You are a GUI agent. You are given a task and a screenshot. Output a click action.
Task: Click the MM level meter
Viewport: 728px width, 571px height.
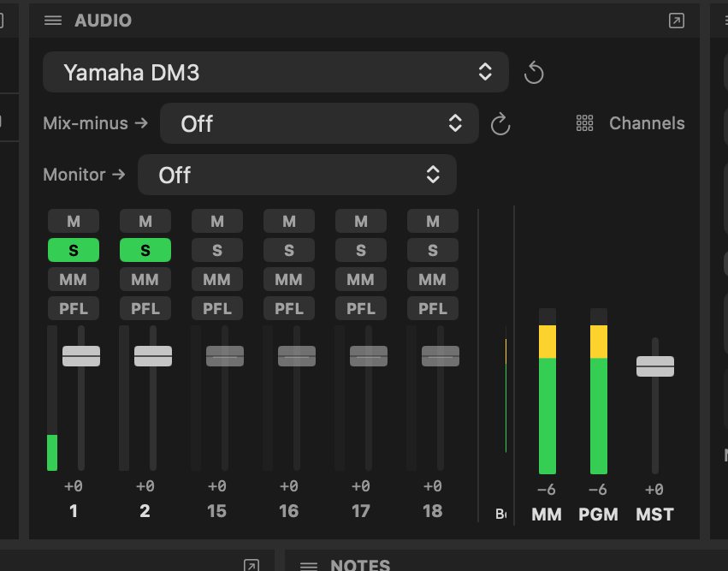547,391
